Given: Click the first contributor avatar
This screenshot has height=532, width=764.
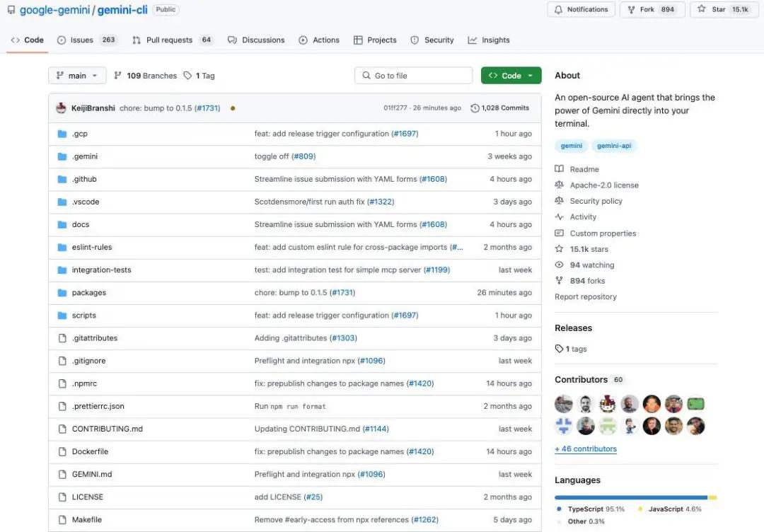Looking at the screenshot, I should pos(564,404).
